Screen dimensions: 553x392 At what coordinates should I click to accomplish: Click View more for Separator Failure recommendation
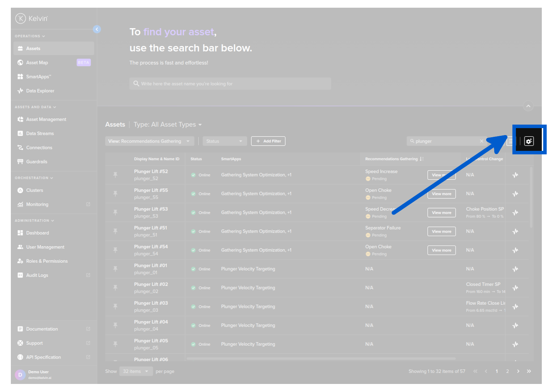click(441, 231)
